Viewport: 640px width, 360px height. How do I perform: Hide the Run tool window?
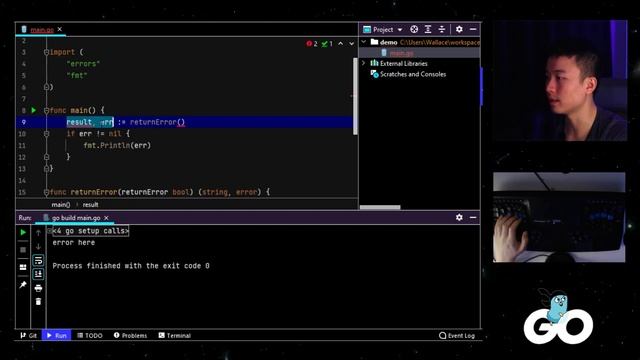pyautogui.click(x=473, y=218)
